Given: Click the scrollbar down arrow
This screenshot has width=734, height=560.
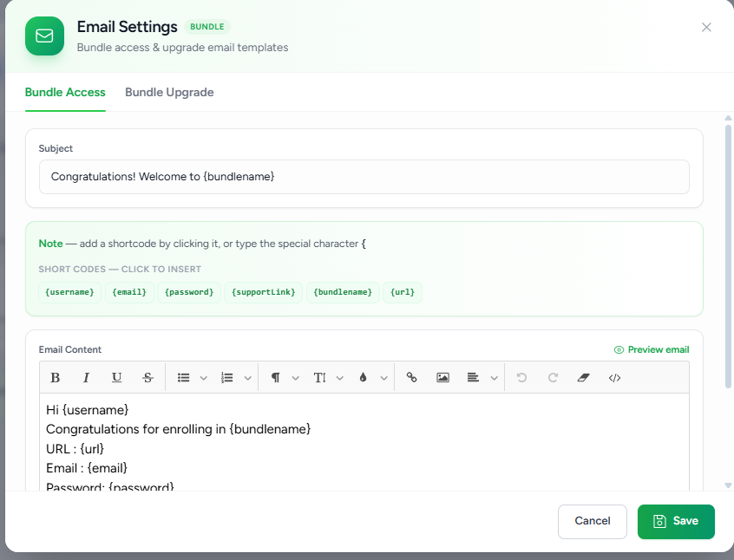Looking at the screenshot, I should tap(728, 485).
